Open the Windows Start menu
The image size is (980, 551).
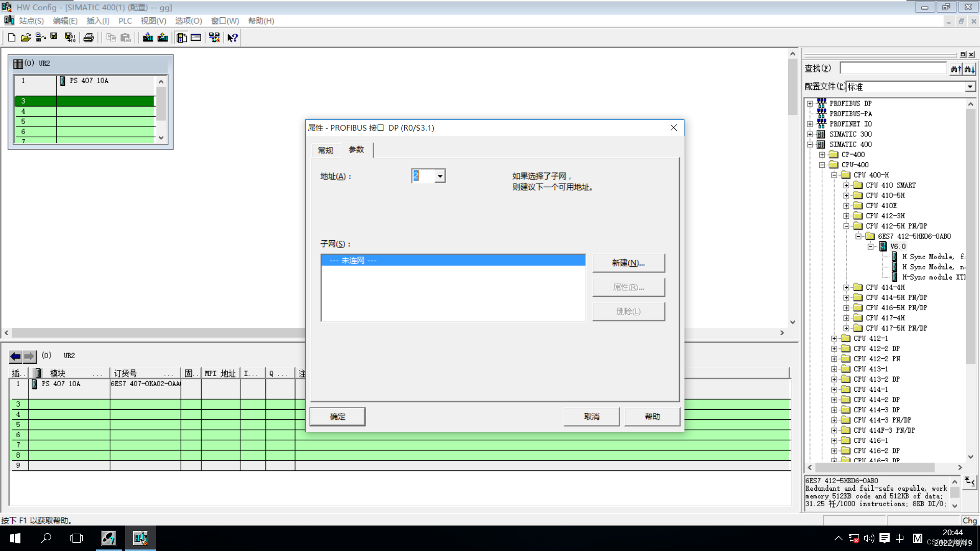pos(15,538)
